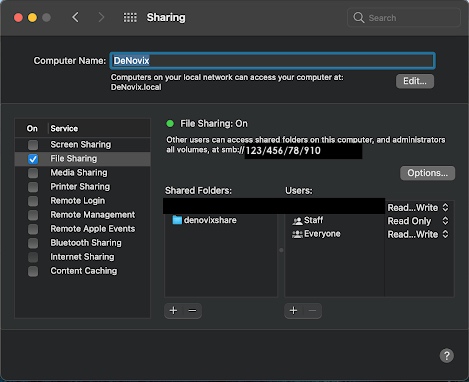Click the File Sharing service label

point(74,159)
